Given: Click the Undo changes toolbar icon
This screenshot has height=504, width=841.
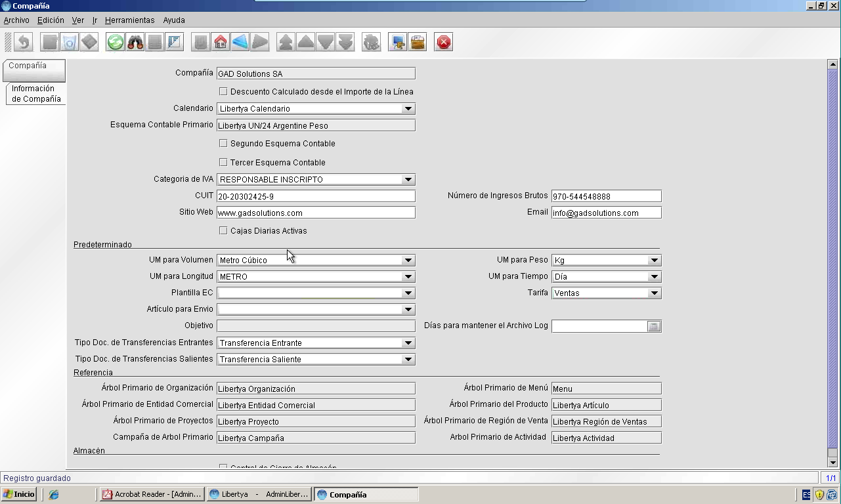Looking at the screenshot, I should click(24, 43).
